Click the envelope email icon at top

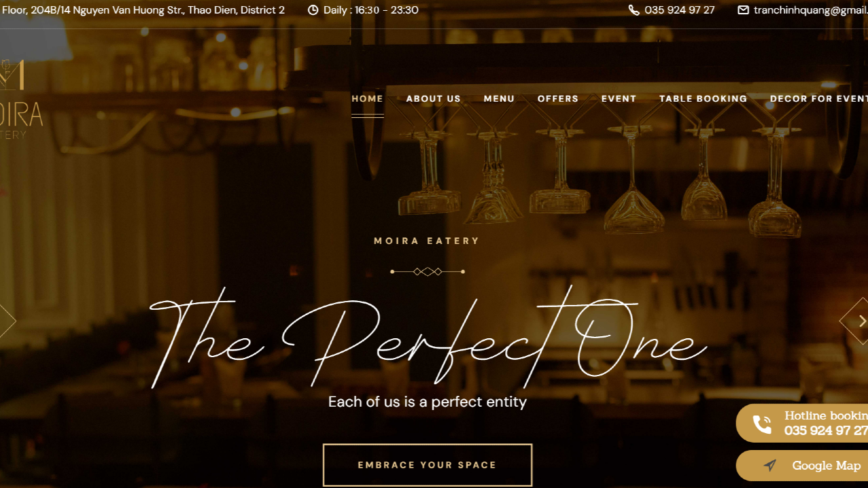point(743,10)
